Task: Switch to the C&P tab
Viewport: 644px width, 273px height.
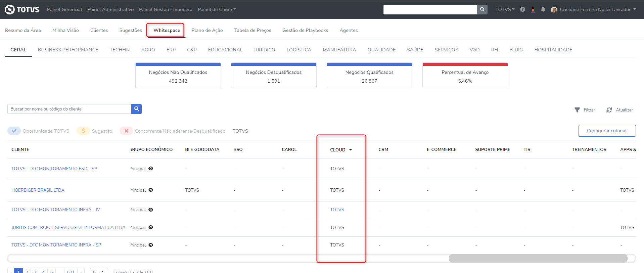Action: [x=192, y=50]
